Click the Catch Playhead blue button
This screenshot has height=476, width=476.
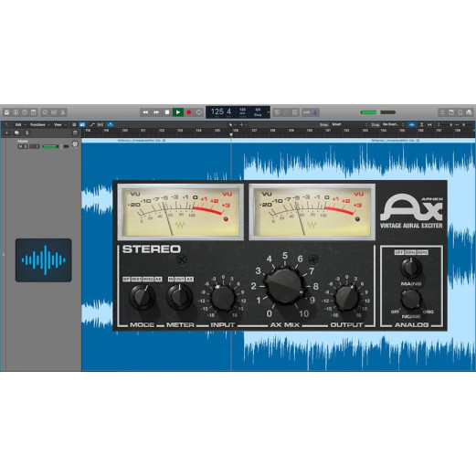click(x=111, y=125)
